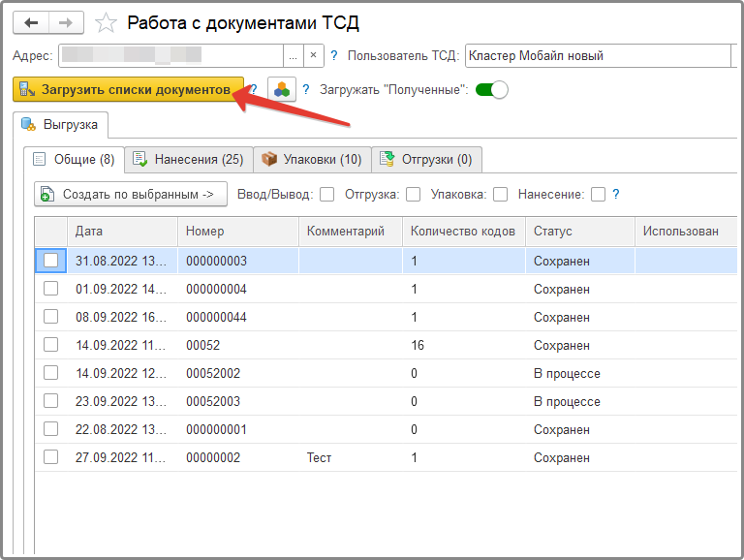
Task: Select the number cell 00052
Action: [x=238, y=345]
